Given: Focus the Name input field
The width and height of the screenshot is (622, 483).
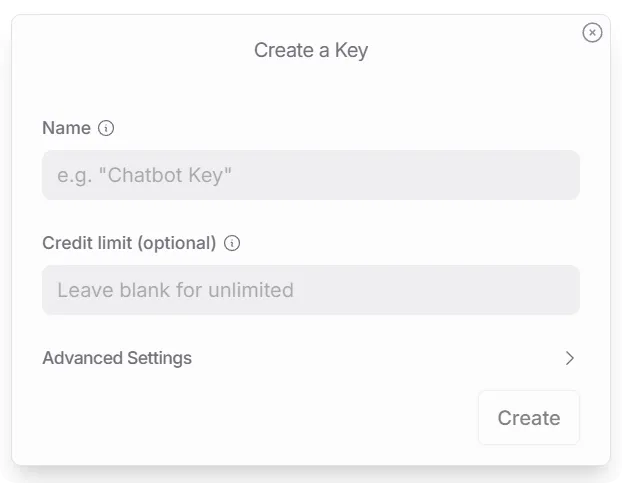Looking at the screenshot, I should pos(310,175).
